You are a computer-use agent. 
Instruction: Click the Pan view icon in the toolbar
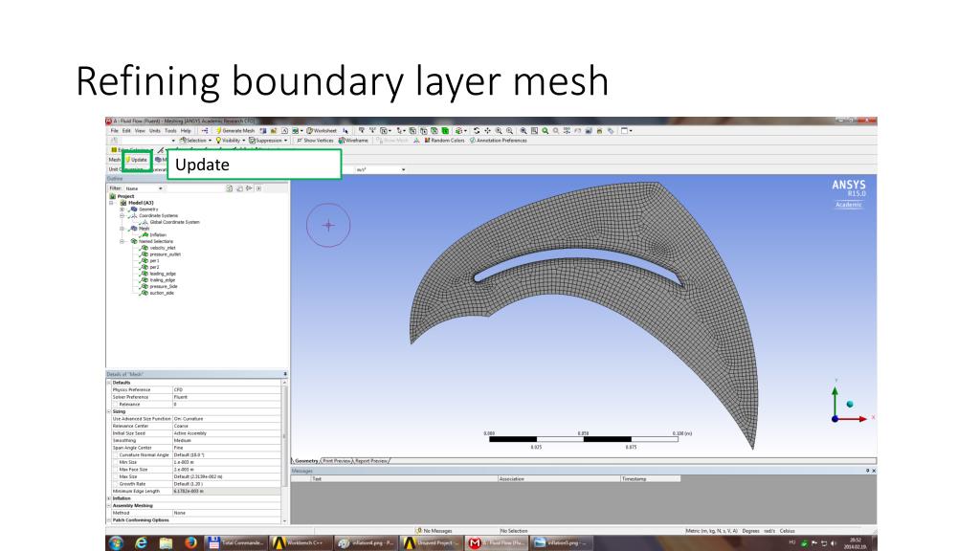click(487, 130)
